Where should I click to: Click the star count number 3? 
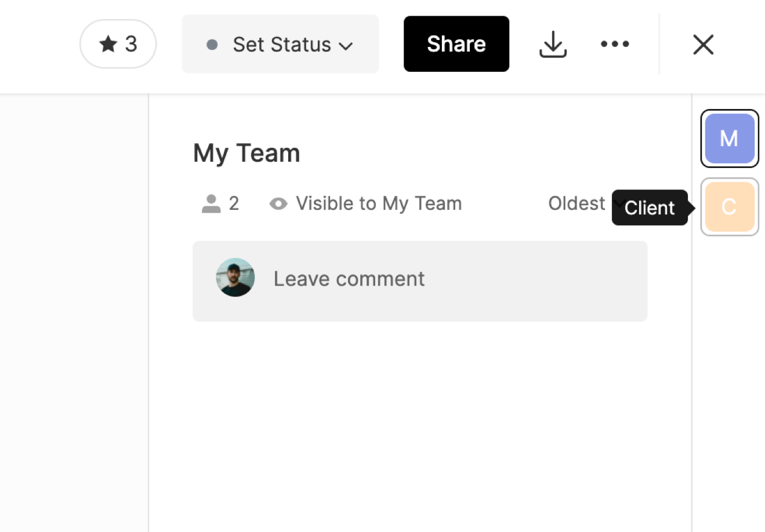[131, 44]
